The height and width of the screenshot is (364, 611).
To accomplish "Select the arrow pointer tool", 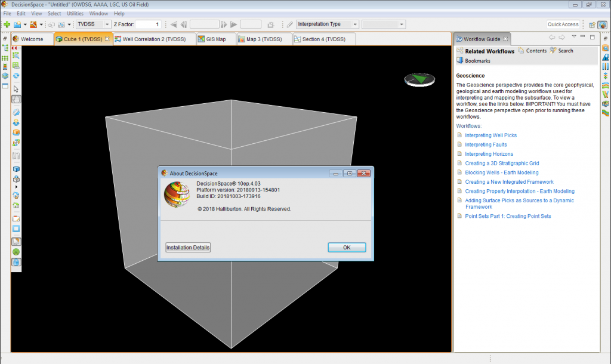I will [16, 89].
